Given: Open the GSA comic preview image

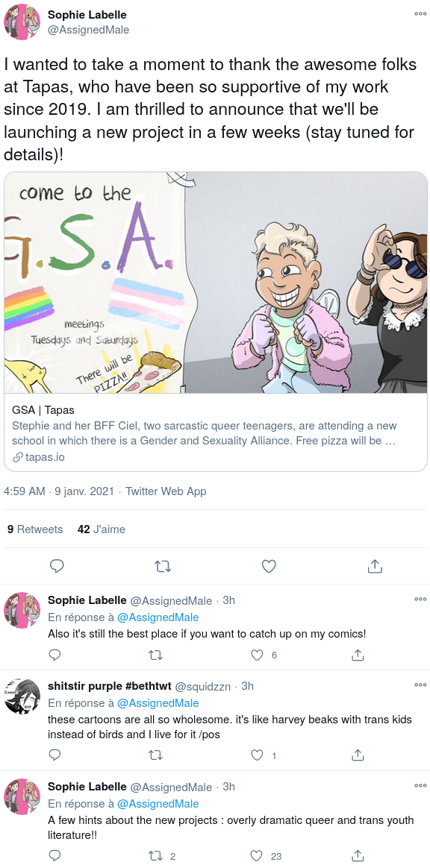Looking at the screenshot, I should tap(216, 283).
